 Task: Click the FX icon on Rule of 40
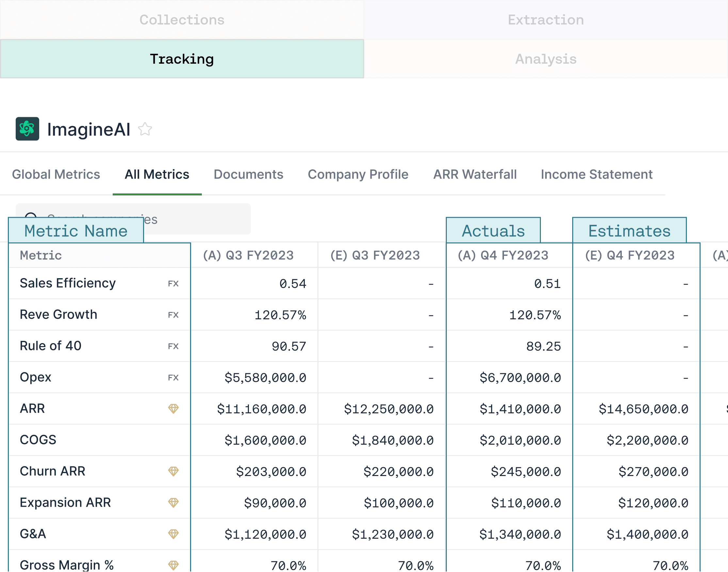[x=173, y=346]
